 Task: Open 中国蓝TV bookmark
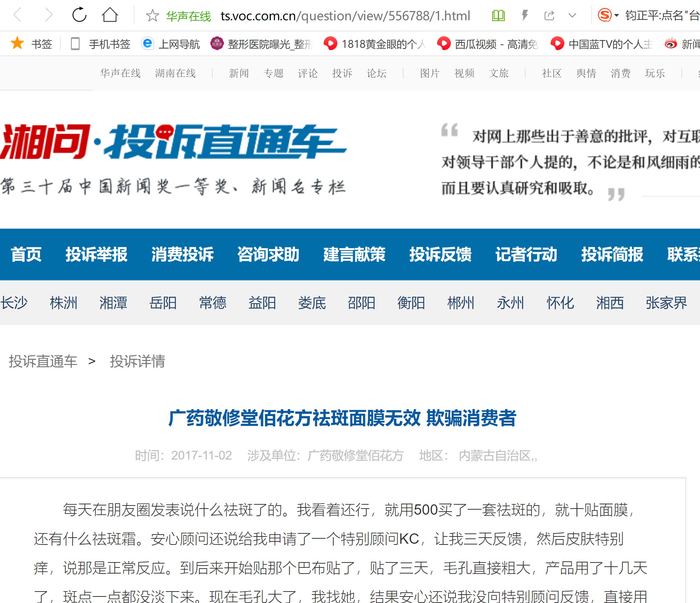pyautogui.click(x=601, y=44)
